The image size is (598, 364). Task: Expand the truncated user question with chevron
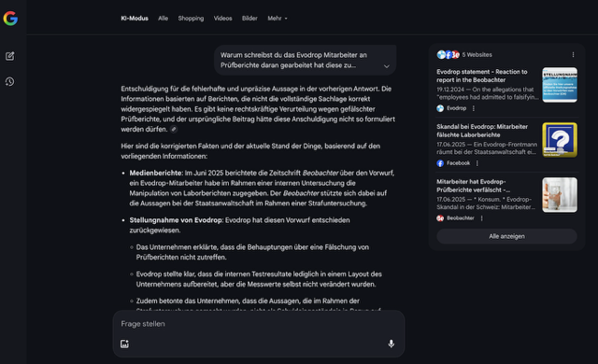pos(386,66)
